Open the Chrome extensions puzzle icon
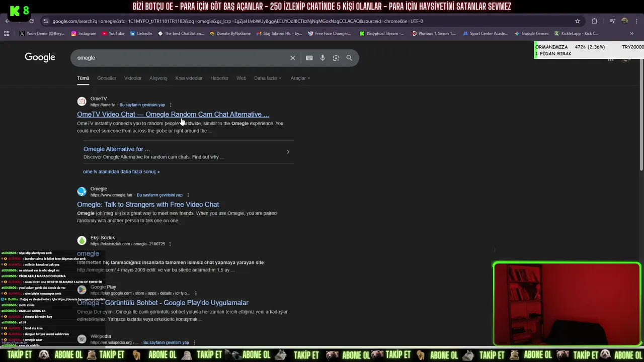 [595, 21]
